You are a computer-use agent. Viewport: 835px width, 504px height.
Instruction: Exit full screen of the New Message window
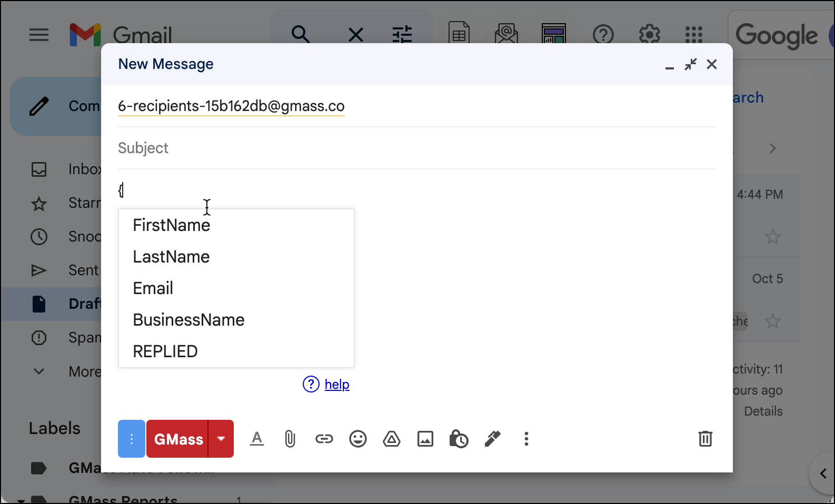[691, 64]
